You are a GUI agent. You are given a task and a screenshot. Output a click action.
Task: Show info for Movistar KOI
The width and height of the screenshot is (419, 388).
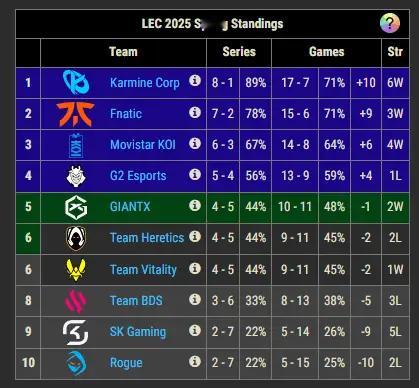point(195,144)
